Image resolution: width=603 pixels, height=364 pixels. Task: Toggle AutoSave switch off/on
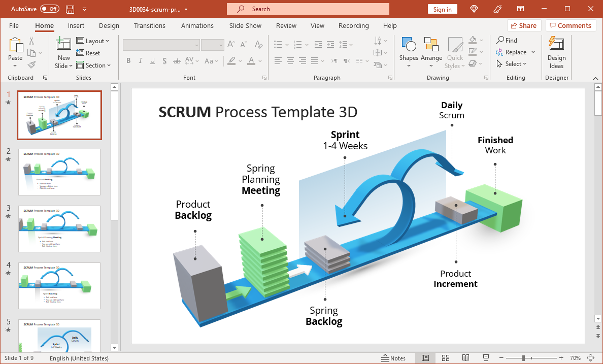click(x=49, y=9)
